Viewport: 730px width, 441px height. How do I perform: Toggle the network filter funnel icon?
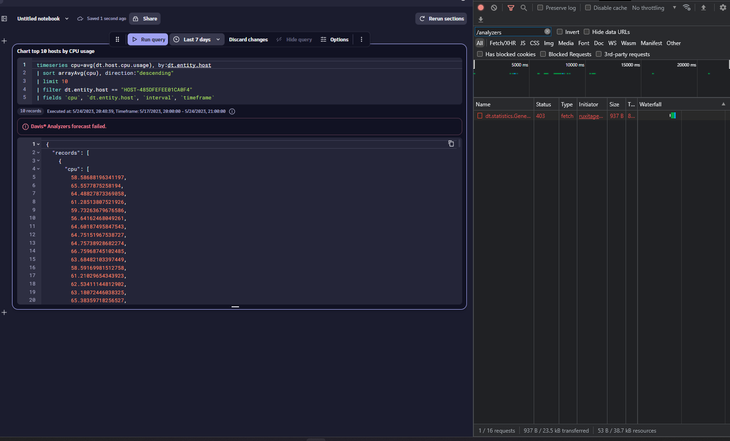pyautogui.click(x=511, y=8)
